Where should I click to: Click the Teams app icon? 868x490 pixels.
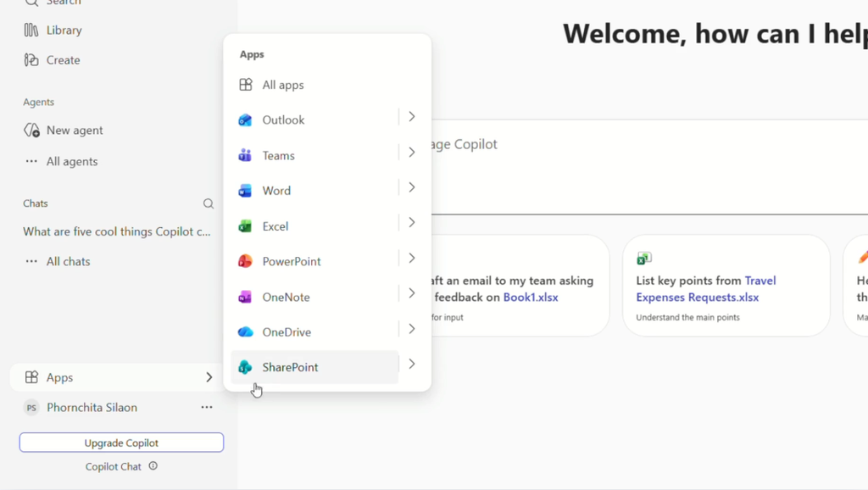(245, 156)
